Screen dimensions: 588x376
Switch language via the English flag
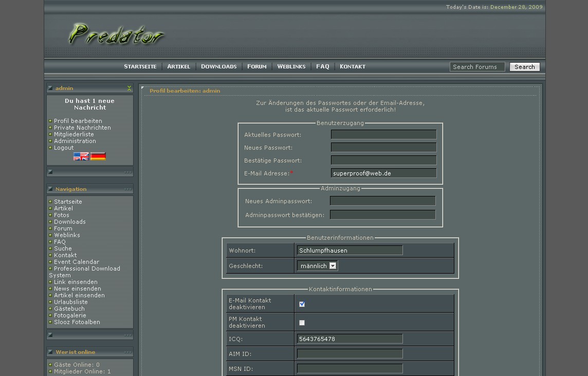tap(81, 156)
